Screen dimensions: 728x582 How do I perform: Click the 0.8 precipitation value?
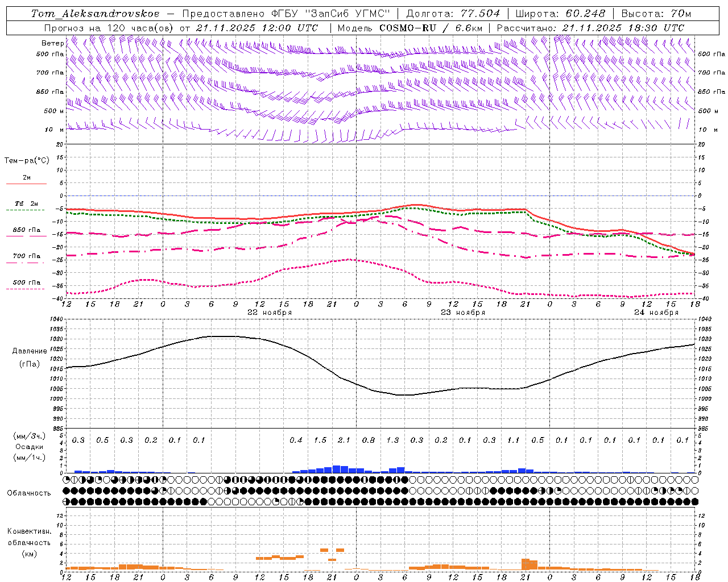pyautogui.click(x=369, y=440)
